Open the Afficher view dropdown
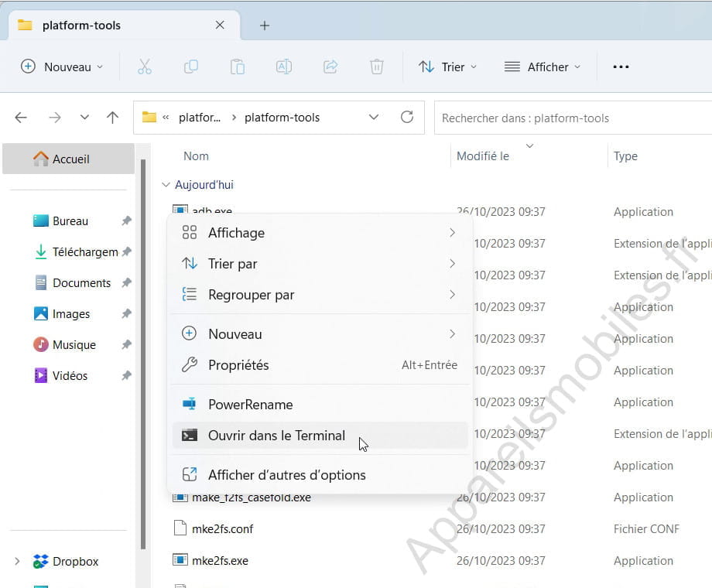 pyautogui.click(x=543, y=67)
